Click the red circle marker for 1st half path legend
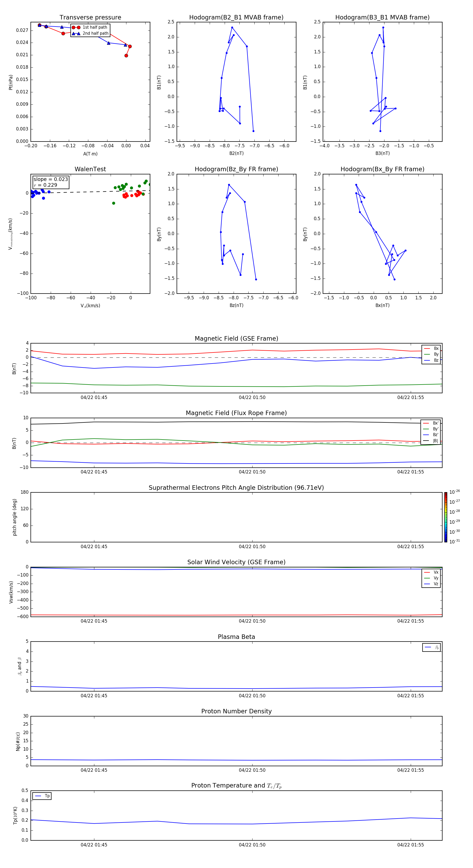 76,27
